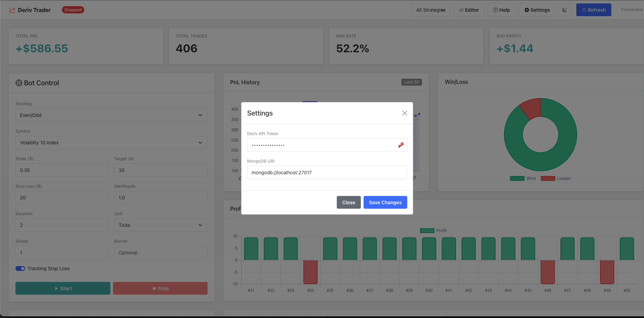The width and height of the screenshot is (644, 318).
Task: Reveal the API token with the key icon
Action: pos(400,145)
